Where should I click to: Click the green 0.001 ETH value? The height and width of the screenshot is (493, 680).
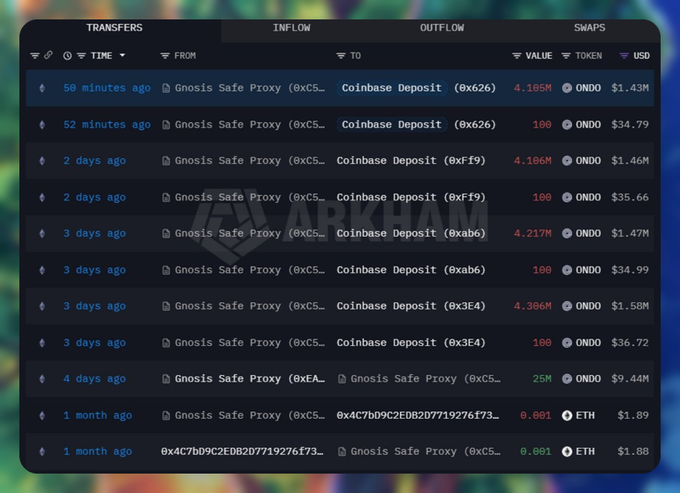click(x=536, y=452)
